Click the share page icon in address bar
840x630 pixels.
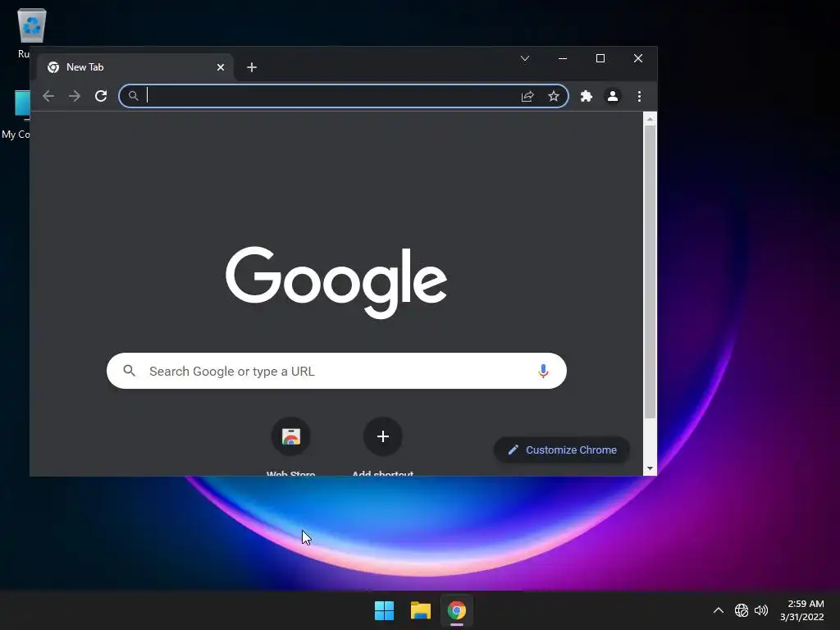click(527, 96)
